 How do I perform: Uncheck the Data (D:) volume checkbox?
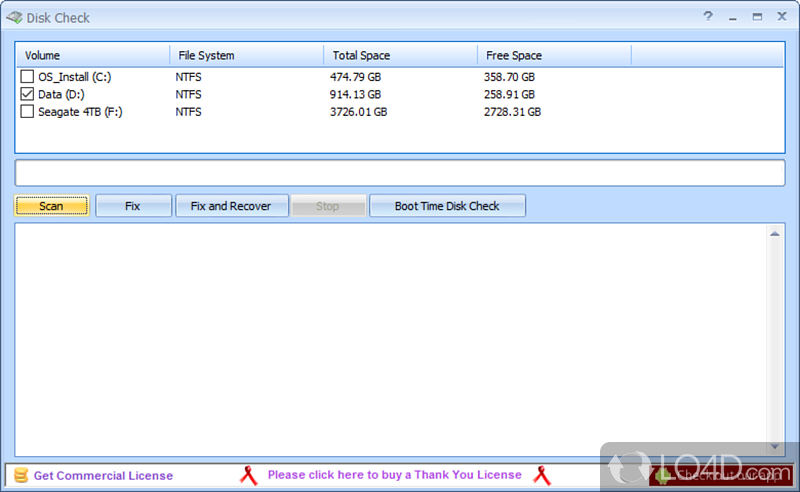(27, 94)
